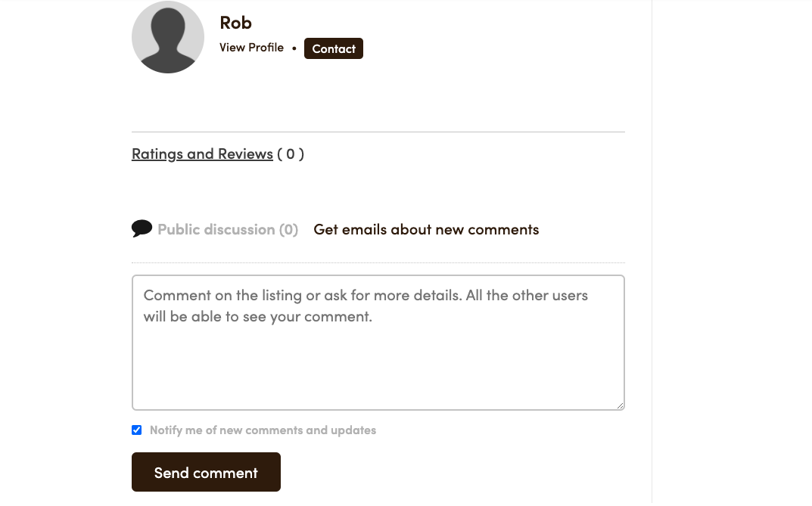
Task: Click the Notify me of new comments label
Action: click(263, 430)
